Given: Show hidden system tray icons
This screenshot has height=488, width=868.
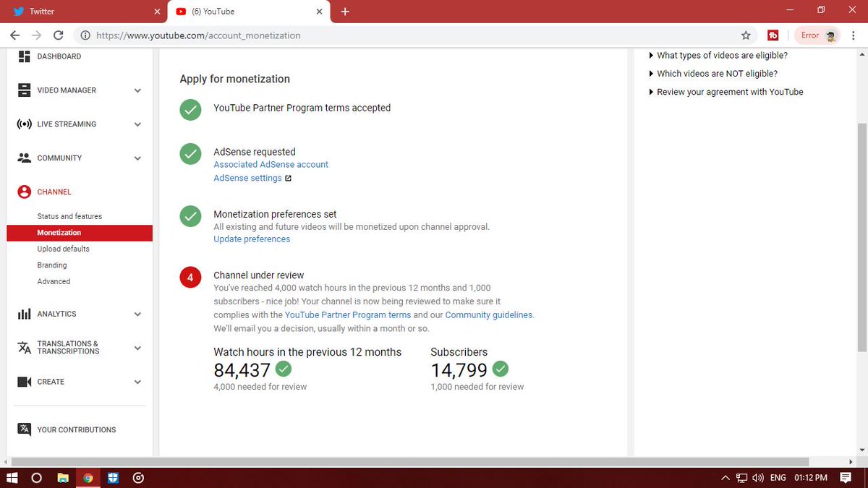Looking at the screenshot, I should click(x=726, y=478).
